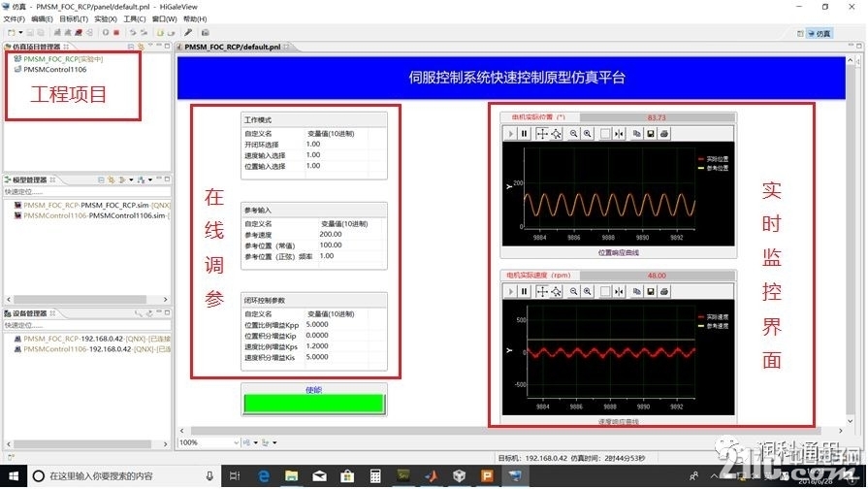Edit the 参考速度 value 200.00

click(331, 234)
